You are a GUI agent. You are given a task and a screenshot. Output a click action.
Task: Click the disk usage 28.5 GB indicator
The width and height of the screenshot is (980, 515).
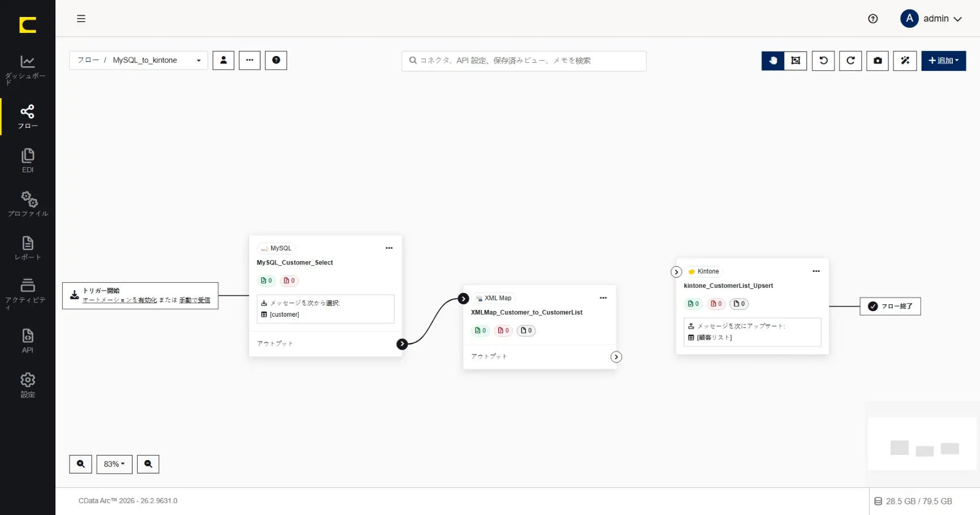pyautogui.click(x=913, y=501)
